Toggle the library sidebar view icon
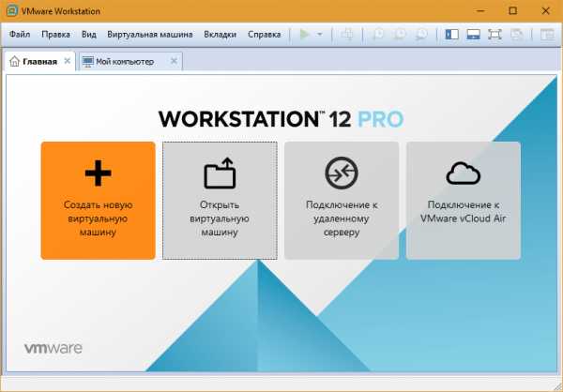 [451, 35]
